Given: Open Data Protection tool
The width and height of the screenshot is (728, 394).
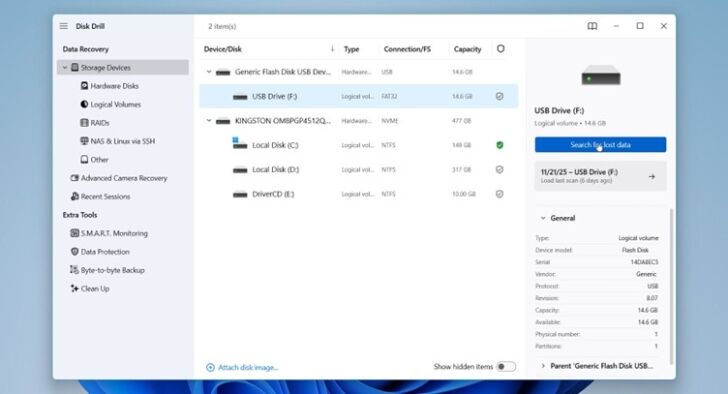Looking at the screenshot, I should [x=105, y=252].
